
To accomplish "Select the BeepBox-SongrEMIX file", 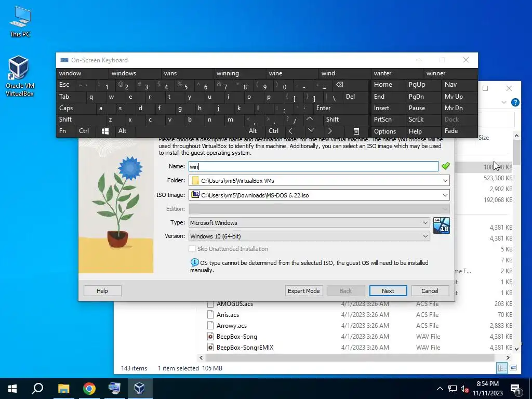I will (245, 348).
